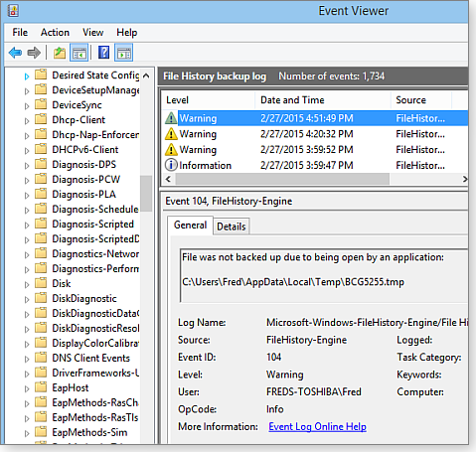Screen dimensions: 476x452
Task: Sort events by Date and Time column header
Action: coord(323,100)
